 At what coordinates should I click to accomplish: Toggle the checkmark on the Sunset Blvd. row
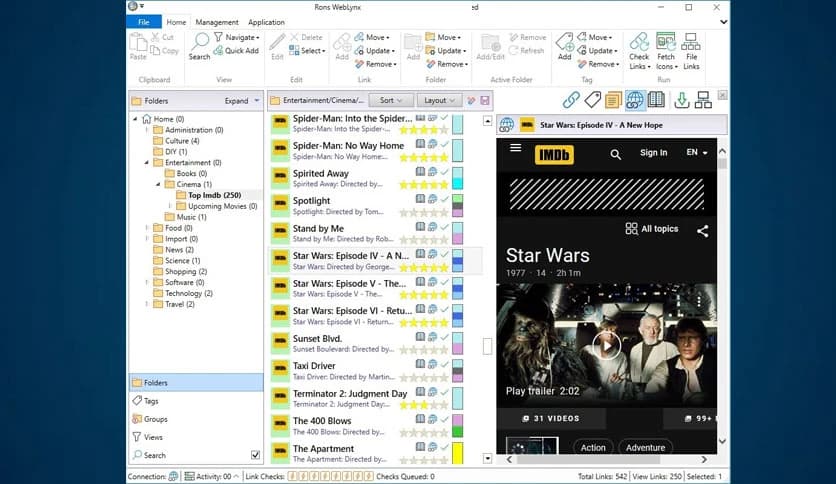pos(445,338)
